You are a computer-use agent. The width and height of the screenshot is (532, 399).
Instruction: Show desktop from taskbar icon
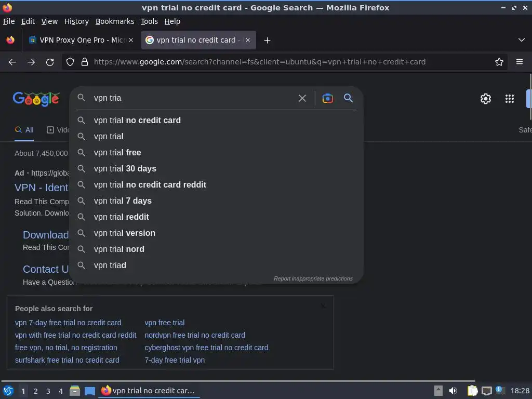pyautogui.click(x=89, y=391)
